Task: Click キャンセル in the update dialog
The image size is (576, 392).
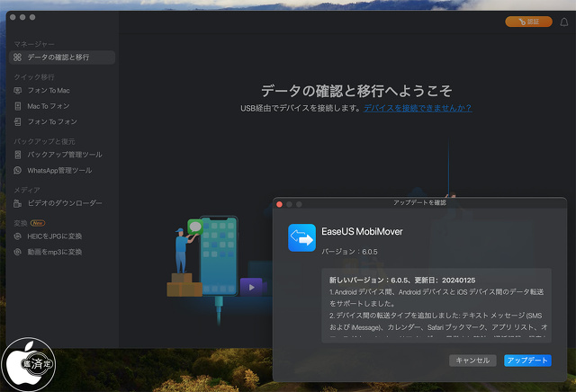Action: [x=472, y=361]
